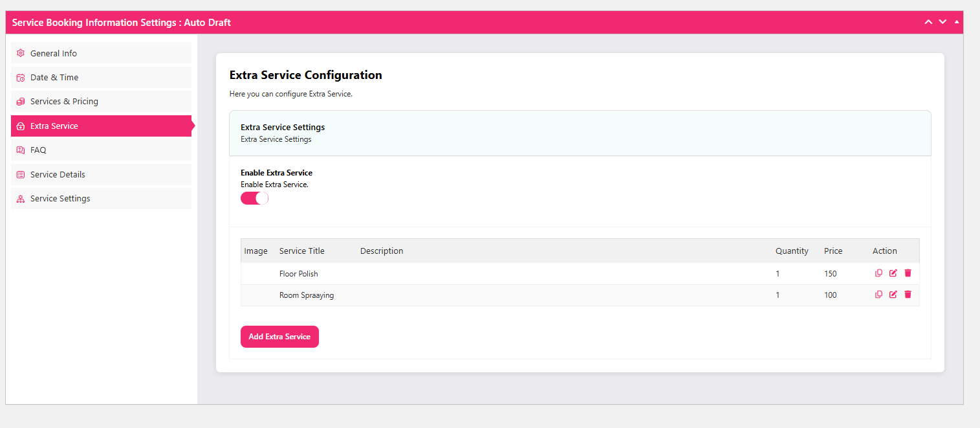Image resolution: width=980 pixels, height=428 pixels.
Task: Open the Service Details tab
Action: tap(58, 175)
